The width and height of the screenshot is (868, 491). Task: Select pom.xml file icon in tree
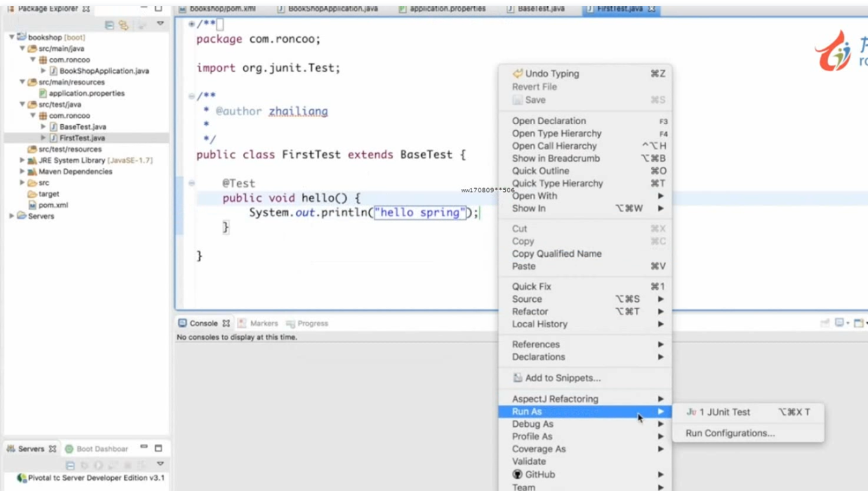[32, 205]
